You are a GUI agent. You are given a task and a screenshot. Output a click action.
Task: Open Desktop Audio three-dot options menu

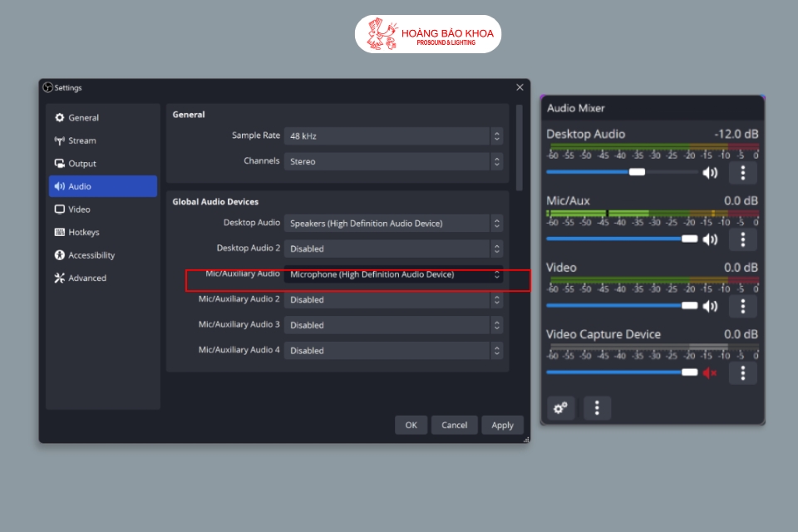tap(742, 173)
